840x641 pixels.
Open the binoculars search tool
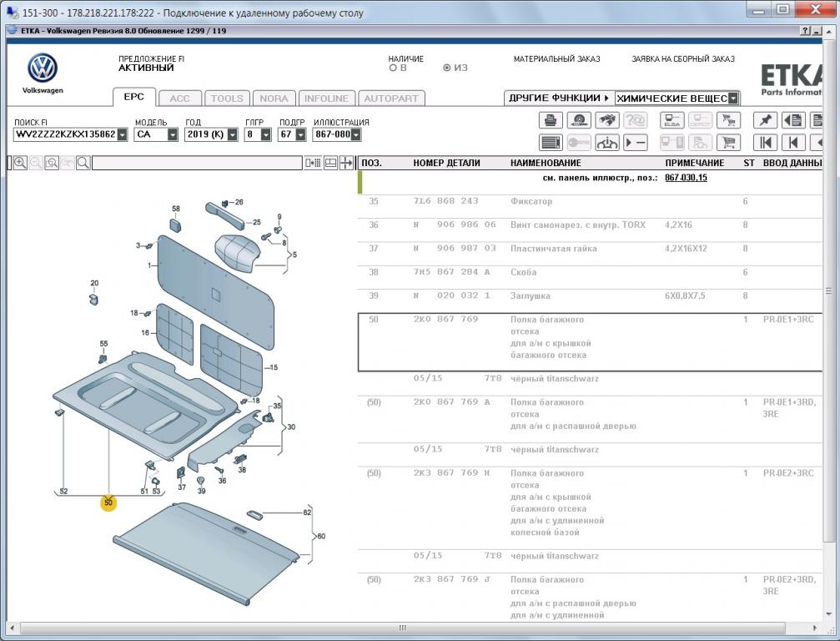tap(606, 120)
